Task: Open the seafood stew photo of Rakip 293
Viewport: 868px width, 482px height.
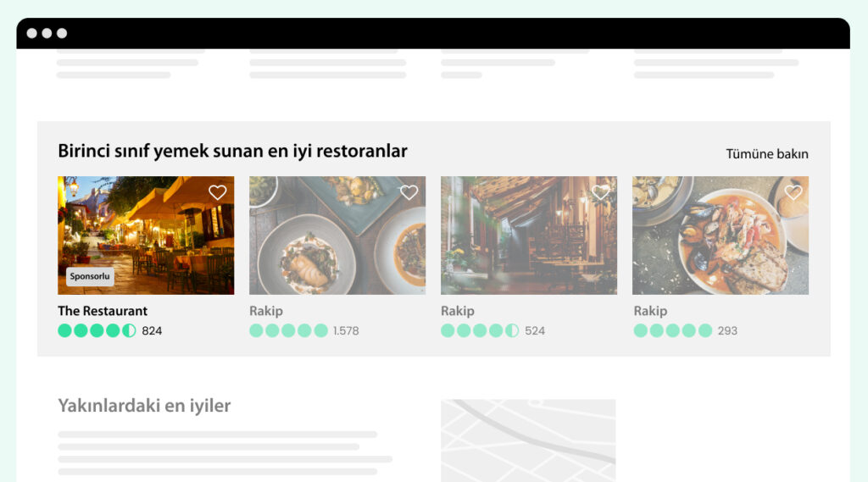Action: (x=721, y=235)
